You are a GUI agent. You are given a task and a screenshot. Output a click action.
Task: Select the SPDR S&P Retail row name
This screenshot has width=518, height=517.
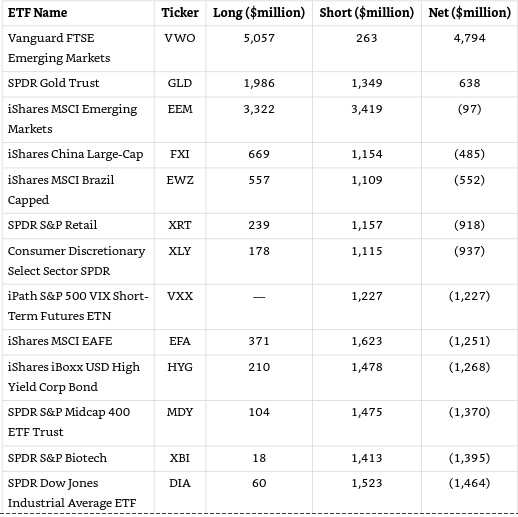52,225
